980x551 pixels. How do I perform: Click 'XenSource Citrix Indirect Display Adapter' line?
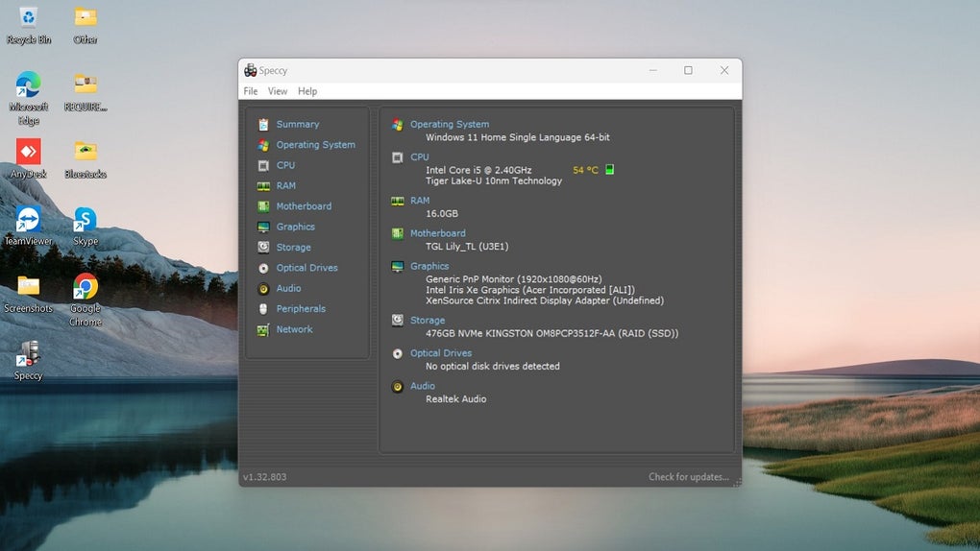point(545,300)
